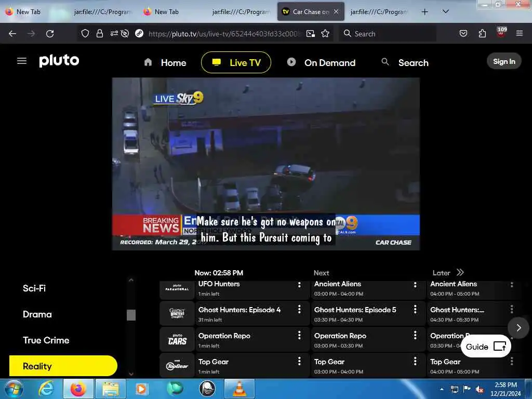Image resolution: width=532 pixels, height=399 pixels.
Task: Open a new browser tab
Action: (424, 12)
